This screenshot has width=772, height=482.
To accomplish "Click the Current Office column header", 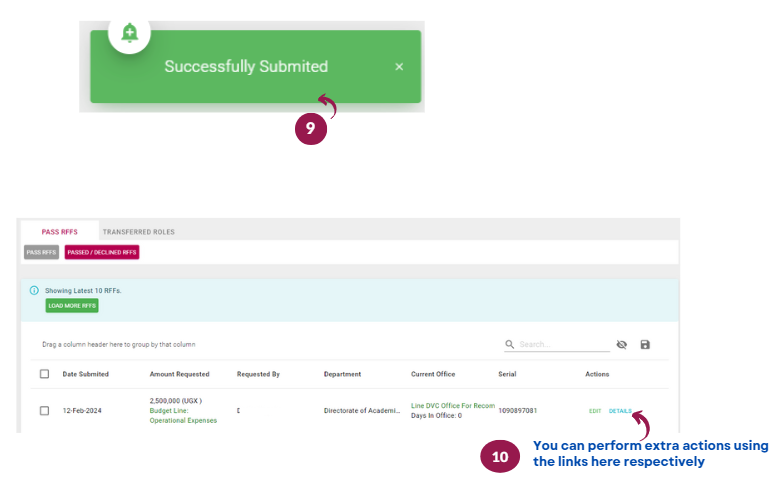I will 433,374.
